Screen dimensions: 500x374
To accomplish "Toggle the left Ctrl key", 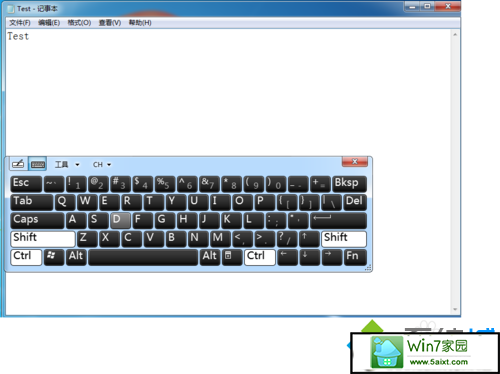I will (x=26, y=257).
